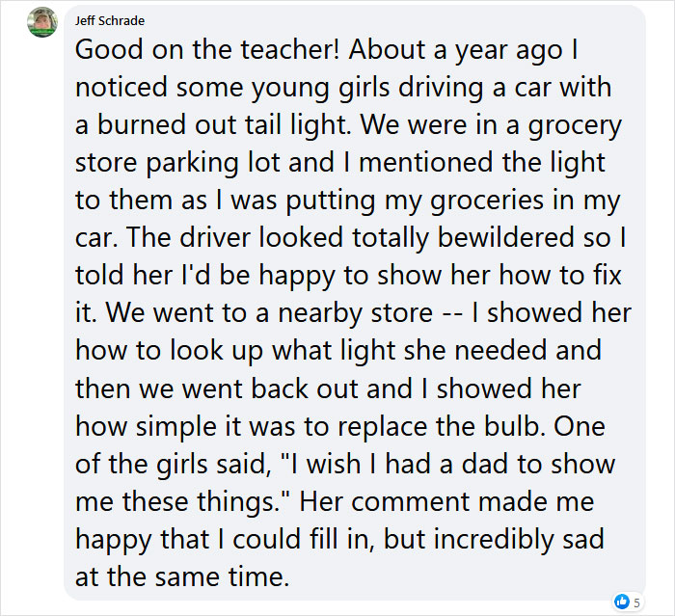Click the text "We went to a nearby store"
The height and width of the screenshot is (616, 675).
269,312
